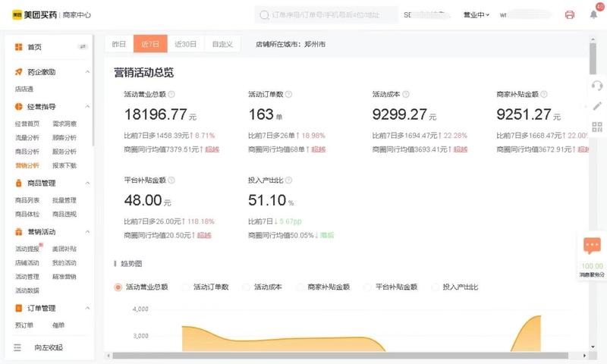This screenshot has height=364, width=607.
Task: Click help icon next to 投入产出比 metric title
Action: (x=288, y=180)
